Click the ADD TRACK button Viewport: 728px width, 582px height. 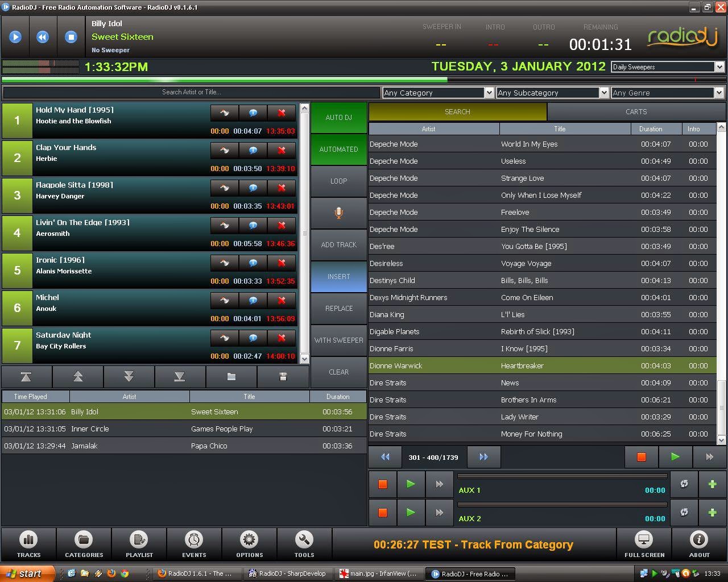338,245
